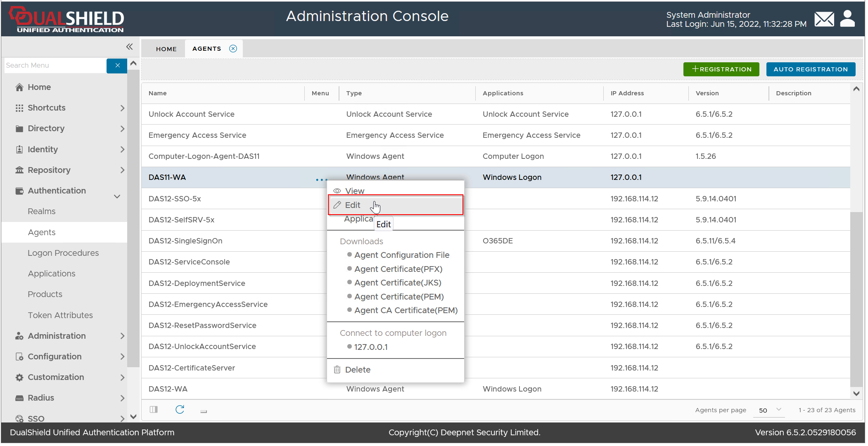This screenshot has width=868, height=446.
Task: Select 127.0.0.1 under Connect to computer logon
Action: tap(370, 347)
